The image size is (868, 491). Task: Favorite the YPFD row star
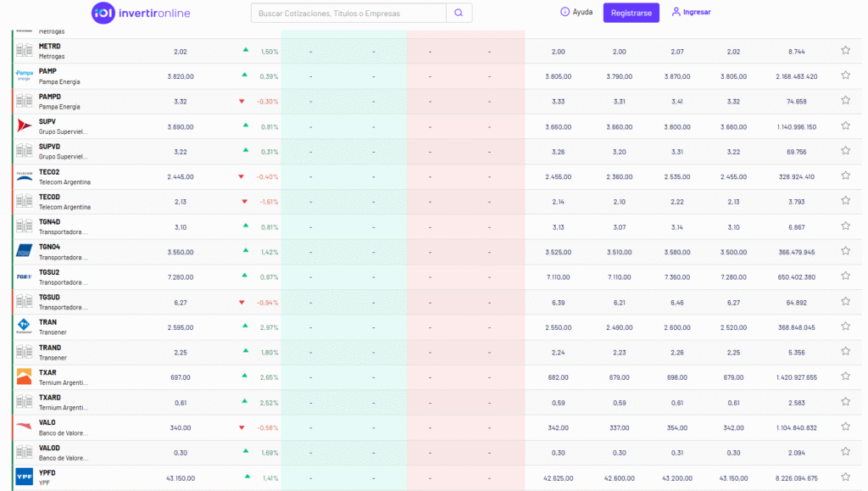tap(845, 477)
